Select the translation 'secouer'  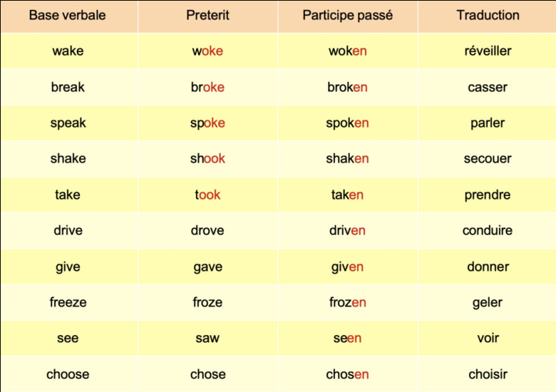point(488,158)
